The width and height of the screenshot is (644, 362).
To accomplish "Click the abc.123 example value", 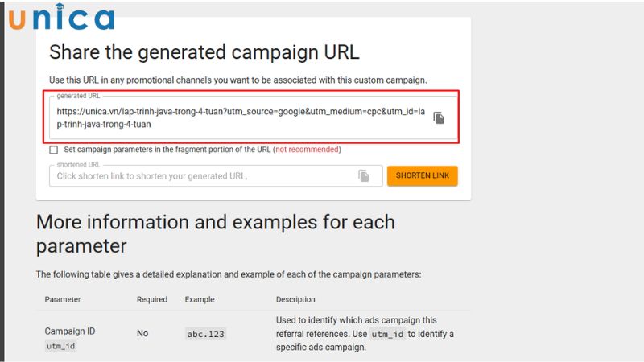I will click(x=204, y=334).
